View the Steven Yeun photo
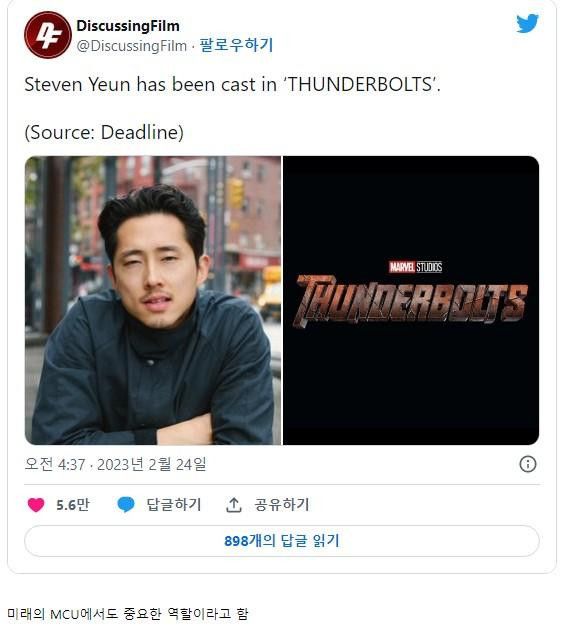 point(153,300)
